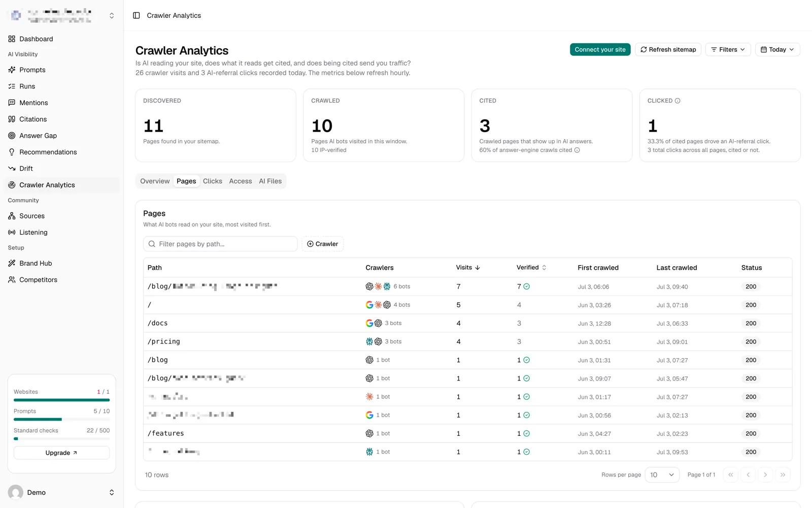812x508 pixels.
Task: Switch to the Overview tab
Action: point(155,181)
